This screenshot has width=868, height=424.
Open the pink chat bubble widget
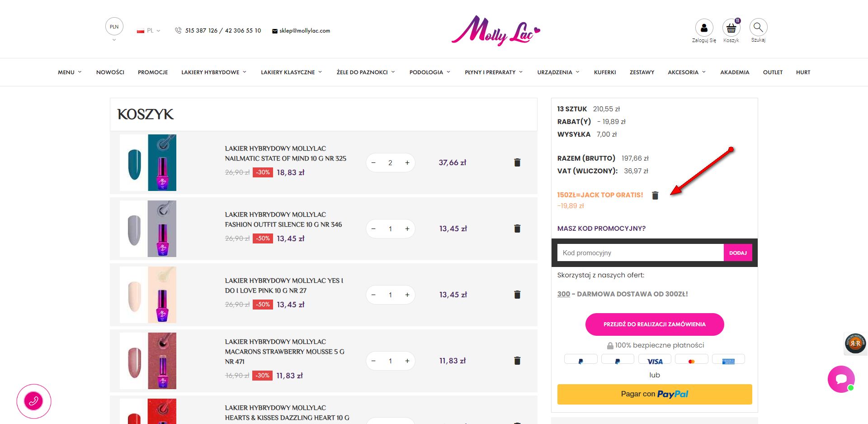(841, 379)
